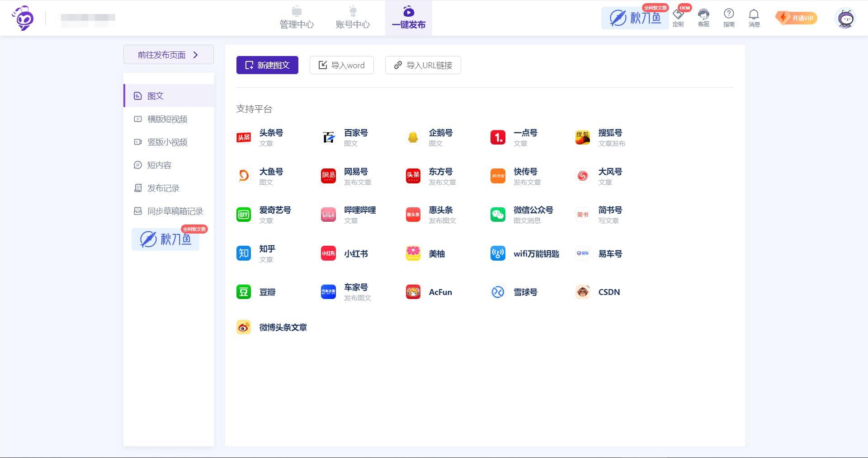Click the 定制 OEM icon
This screenshot has height=458, width=868.
678,18
